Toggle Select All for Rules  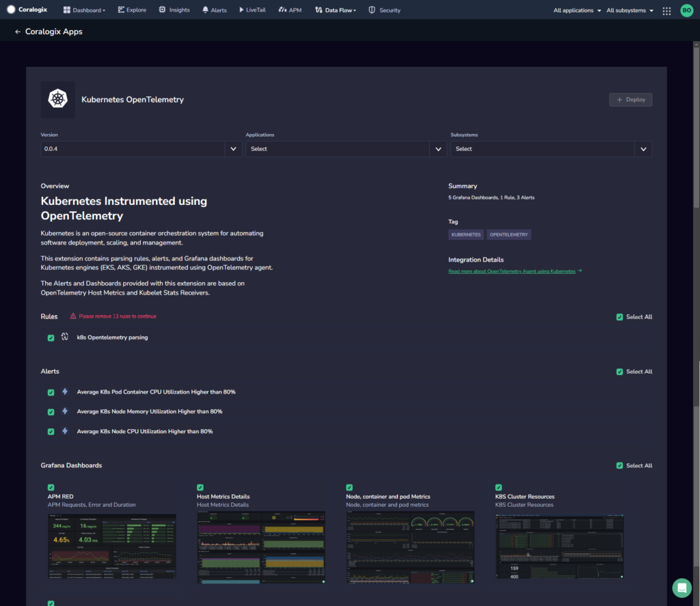tap(619, 317)
